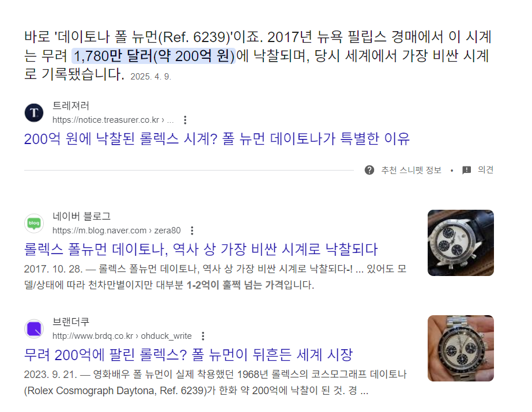Click the 브랜더쿠 hand-held watch thumbnail
532x412 pixels.
coord(461,348)
